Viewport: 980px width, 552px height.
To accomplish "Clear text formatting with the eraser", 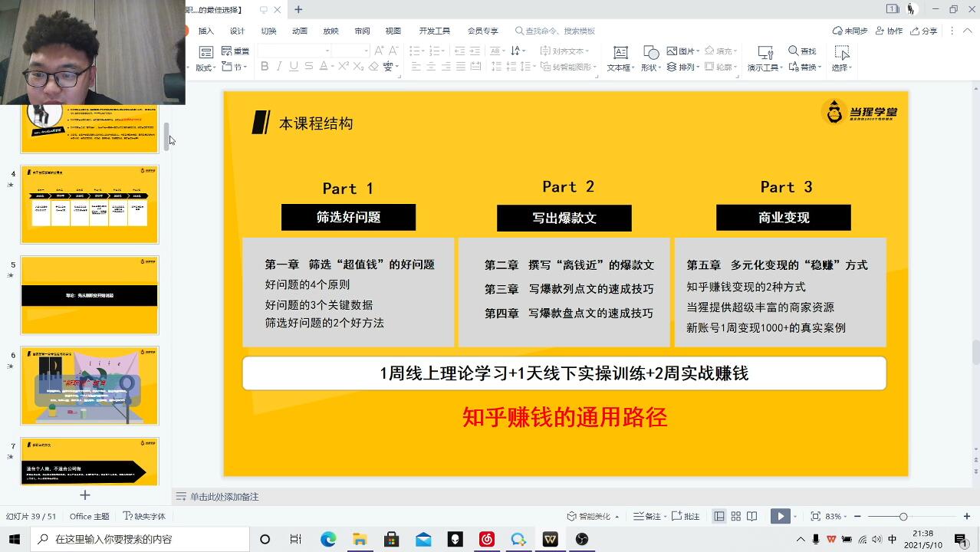I will (x=373, y=67).
